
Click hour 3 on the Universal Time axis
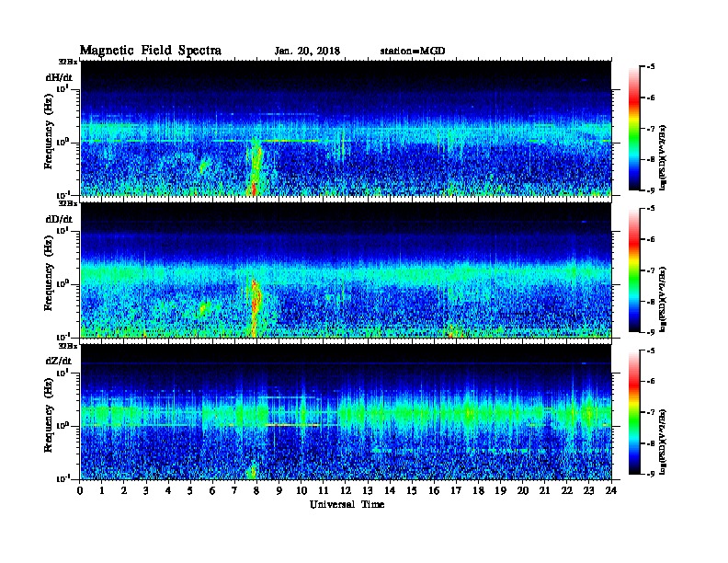tap(147, 491)
